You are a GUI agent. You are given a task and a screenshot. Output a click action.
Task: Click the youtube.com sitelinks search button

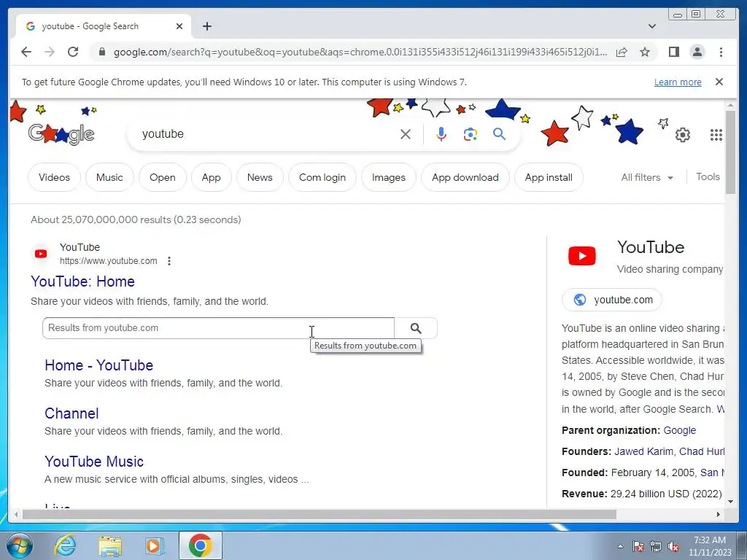(x=416, y=328)
